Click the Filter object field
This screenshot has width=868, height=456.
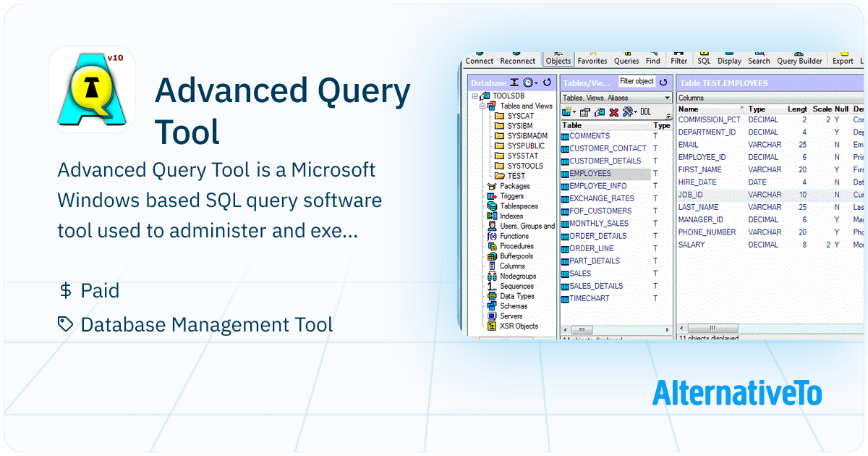(637, 82)
